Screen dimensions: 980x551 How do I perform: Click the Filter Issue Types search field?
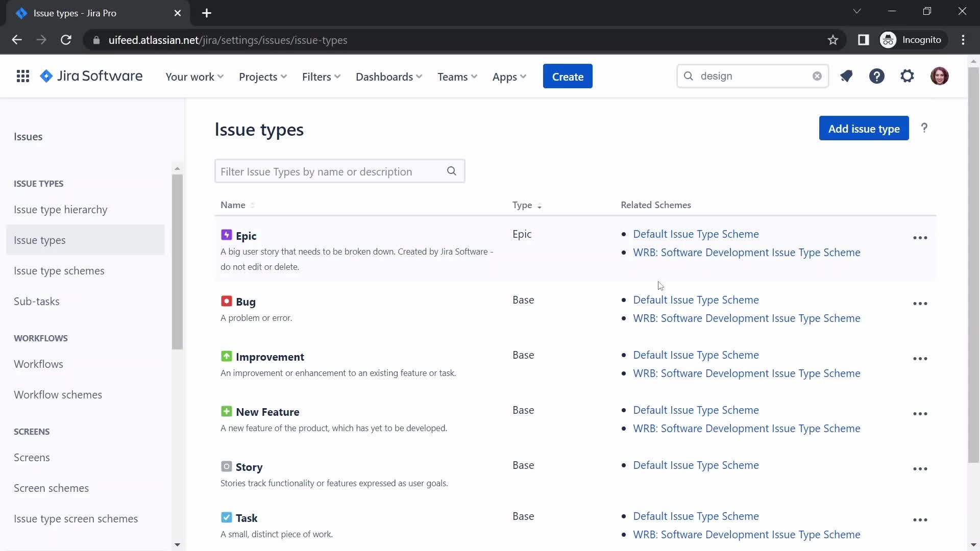[x=340, y=171]
